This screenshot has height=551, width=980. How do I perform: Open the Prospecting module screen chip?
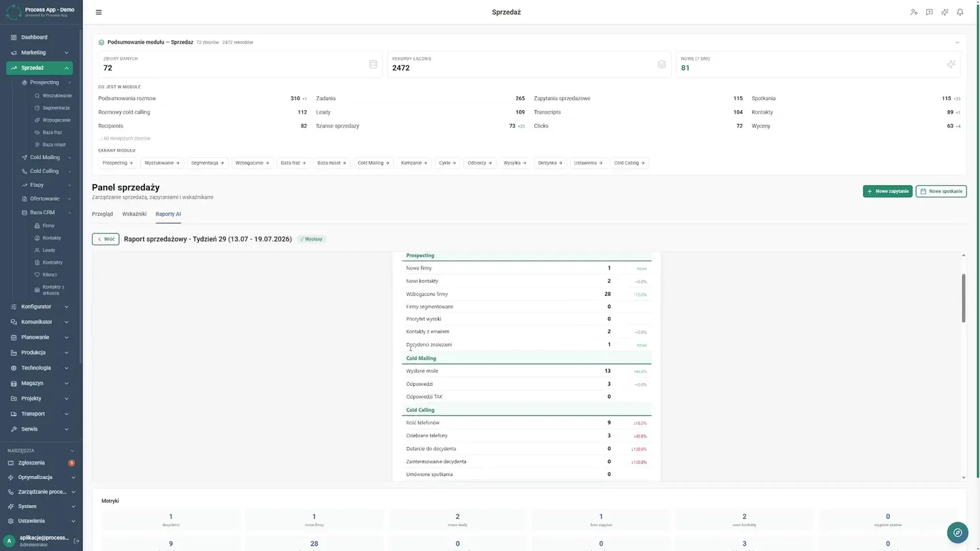click(x=118, y=163)
